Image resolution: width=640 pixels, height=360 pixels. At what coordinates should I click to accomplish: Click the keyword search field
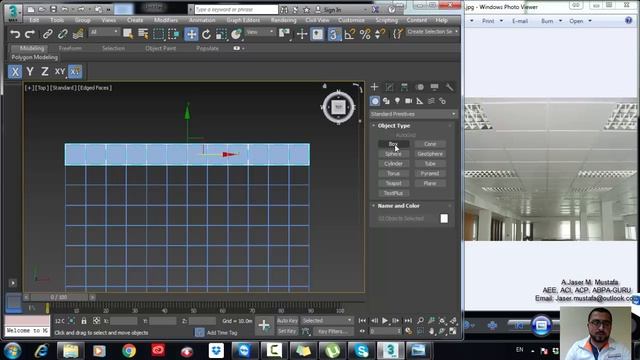point(236,9)
